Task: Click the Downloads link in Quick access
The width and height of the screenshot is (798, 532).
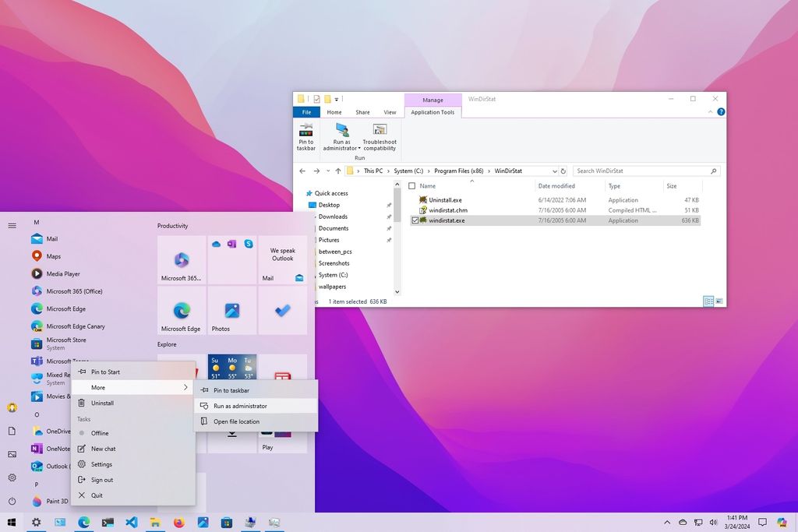Action: click(335, 217)
